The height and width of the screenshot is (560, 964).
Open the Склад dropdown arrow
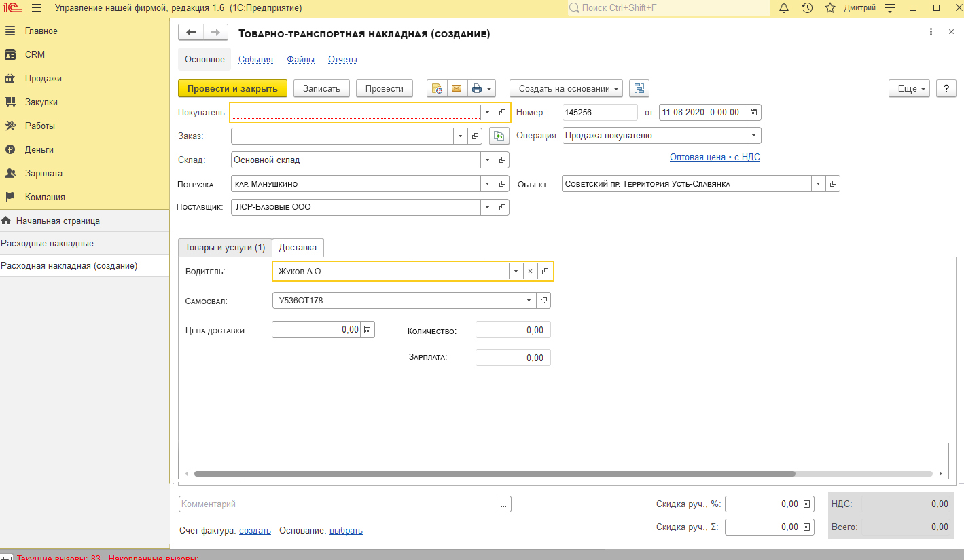(x=487, y=160)
